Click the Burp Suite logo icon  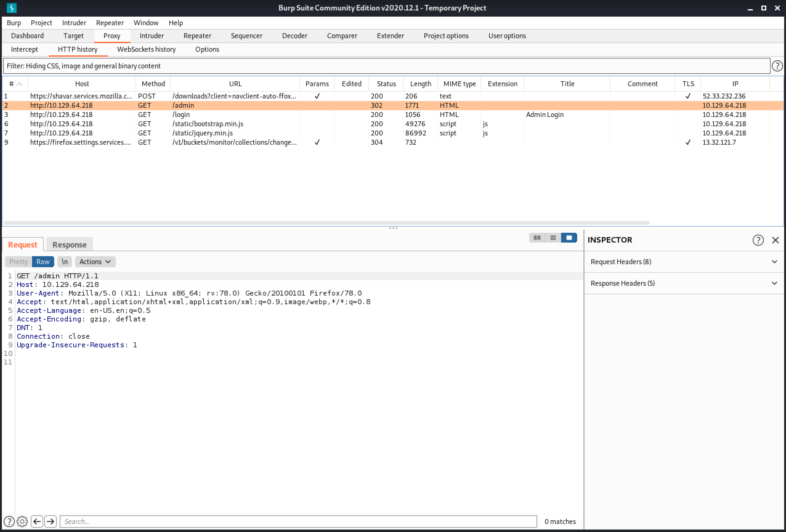point(11,8)
